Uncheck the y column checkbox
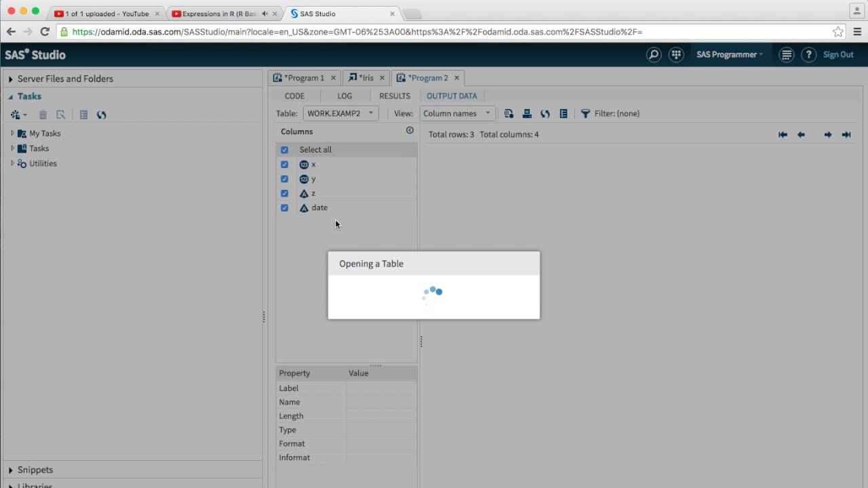This screenshot has width=868, height=488. (284, 179)
